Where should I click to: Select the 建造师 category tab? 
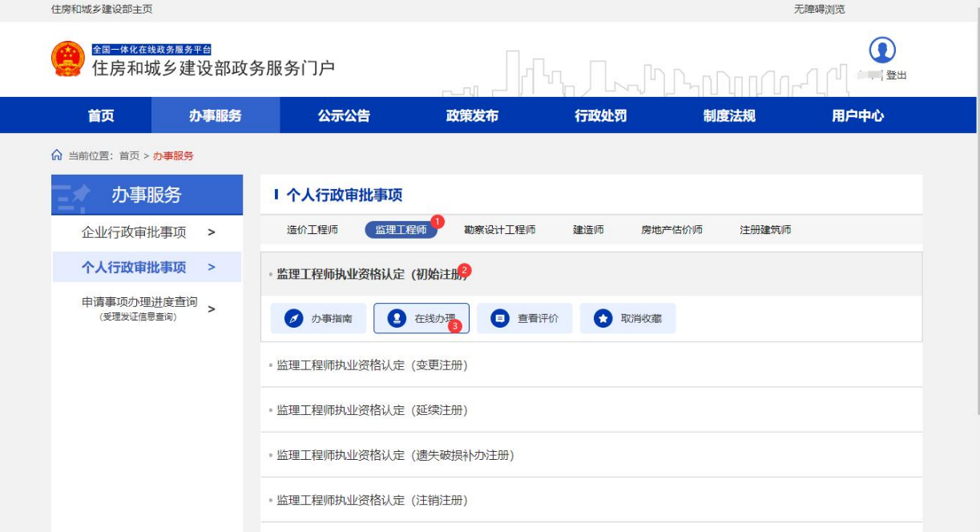[588, 230]
